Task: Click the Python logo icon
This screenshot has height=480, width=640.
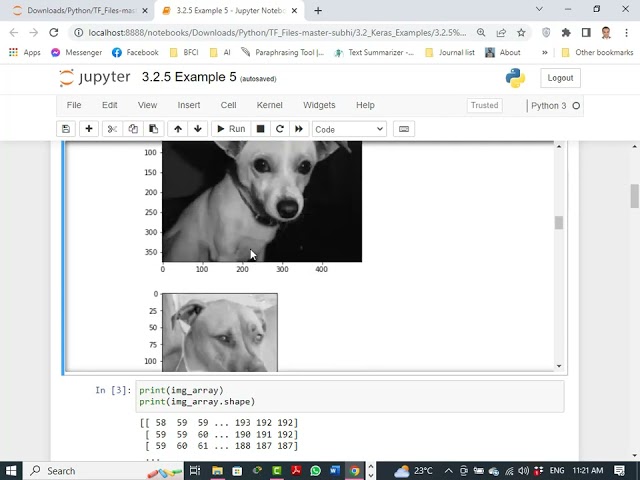Action: click(x=515, y=78)
